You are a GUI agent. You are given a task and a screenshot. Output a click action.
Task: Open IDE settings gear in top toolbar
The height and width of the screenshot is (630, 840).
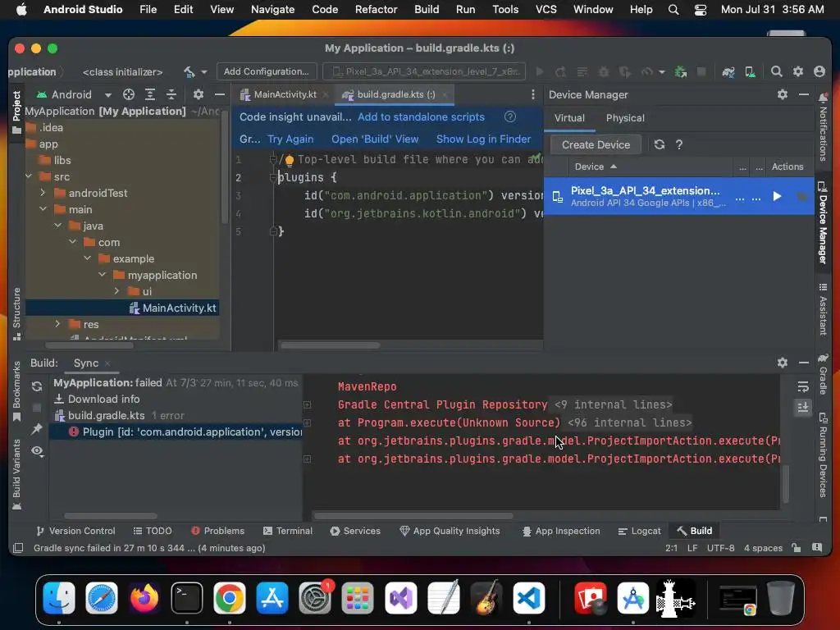(x=798, y=72)
